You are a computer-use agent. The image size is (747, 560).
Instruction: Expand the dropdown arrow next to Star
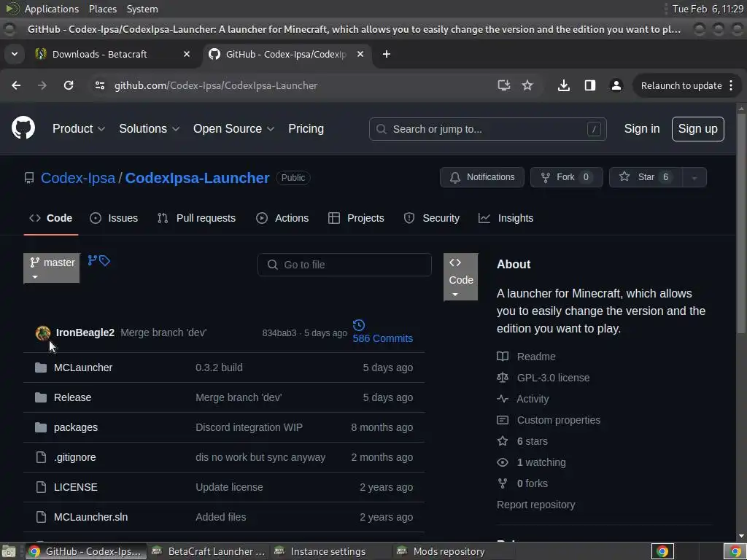click(x=694, y=178)
